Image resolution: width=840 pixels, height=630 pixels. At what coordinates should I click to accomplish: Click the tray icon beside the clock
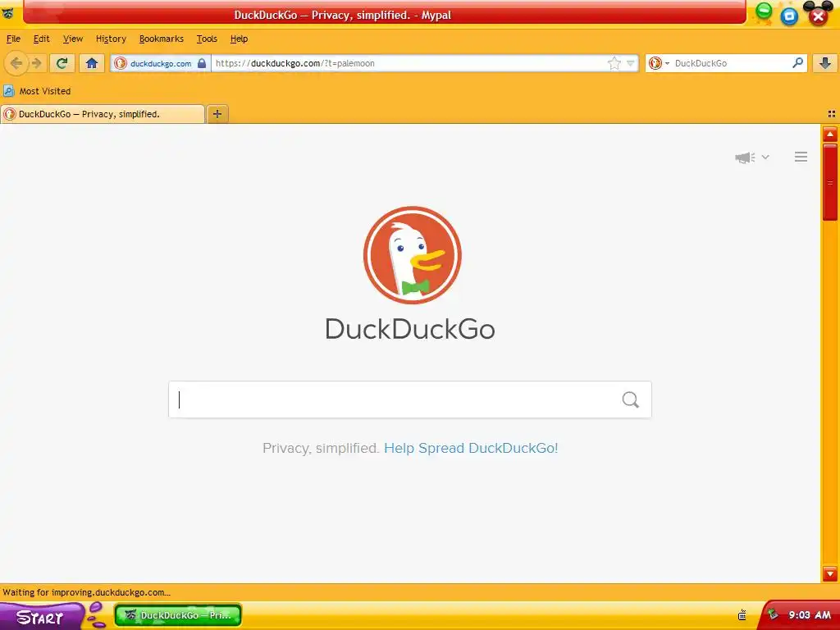(x=773, y=614)
